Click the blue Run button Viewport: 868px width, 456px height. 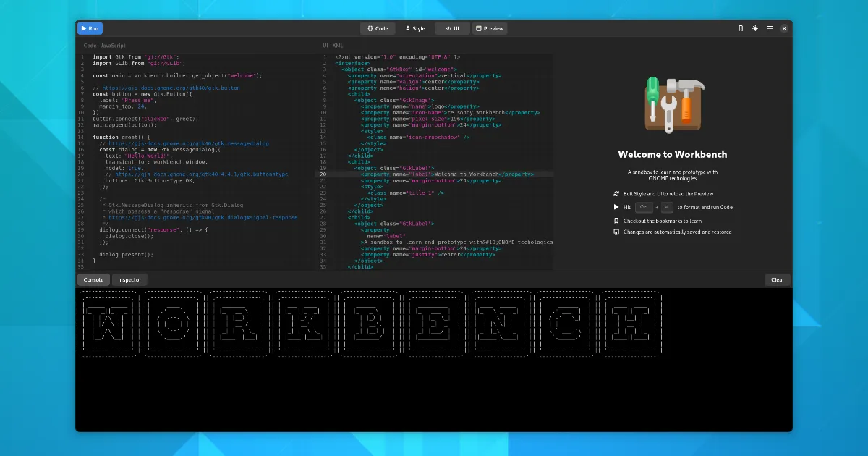90,29
